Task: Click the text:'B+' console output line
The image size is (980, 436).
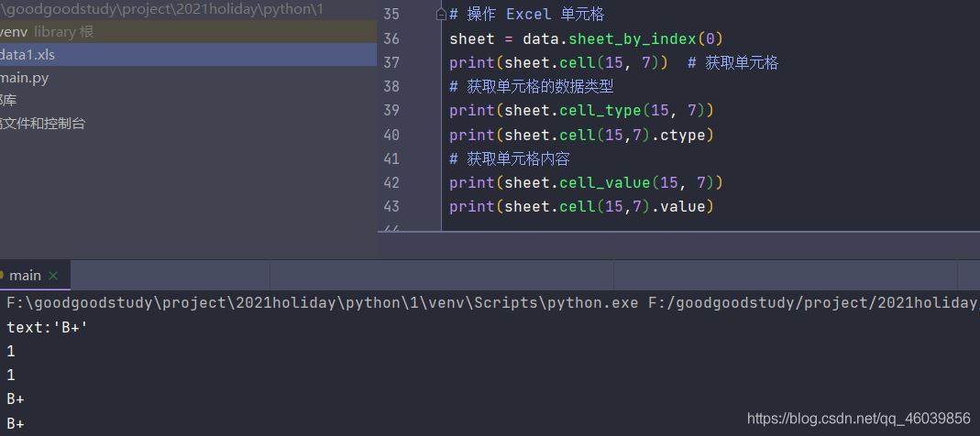Action: pos(47,327)
